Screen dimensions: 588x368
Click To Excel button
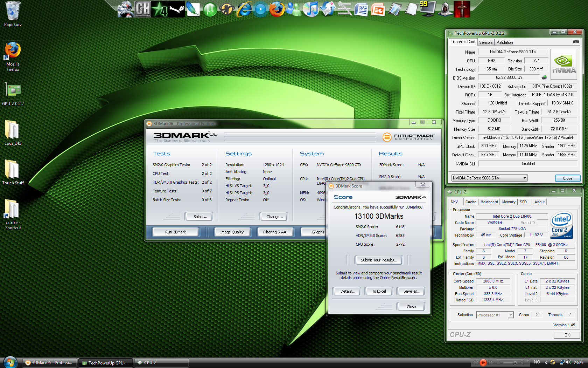[379, 291]
